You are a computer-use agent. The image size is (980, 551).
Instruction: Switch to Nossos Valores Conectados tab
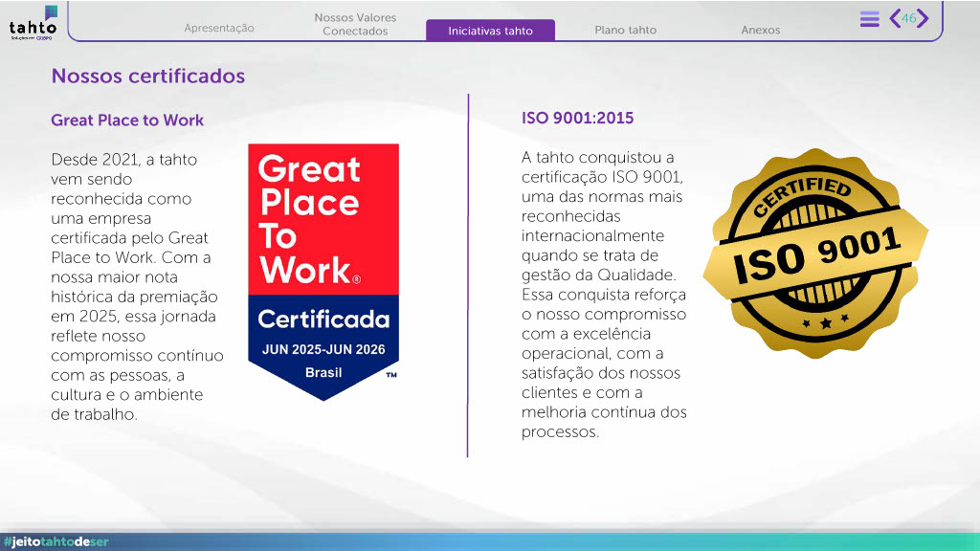[355, 24]
